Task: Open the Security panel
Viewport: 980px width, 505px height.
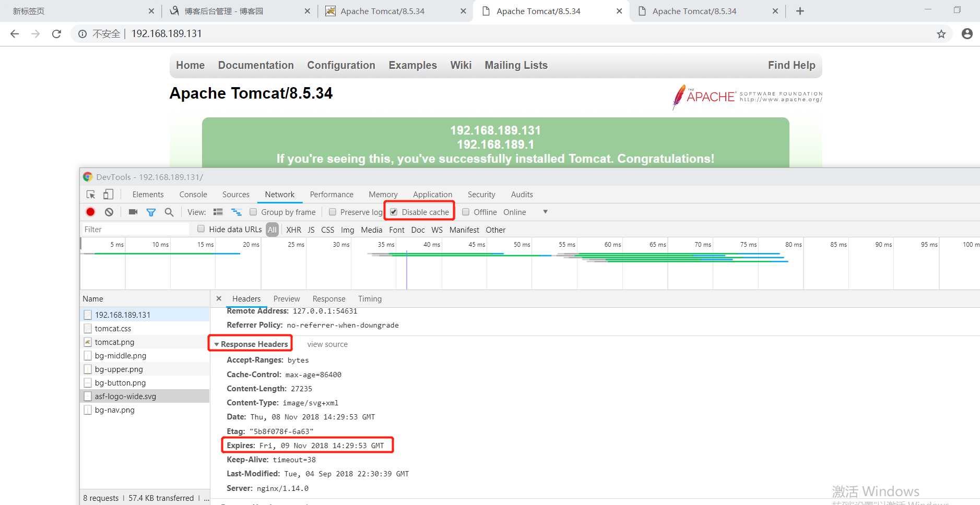Action: (x=481, y=195)
